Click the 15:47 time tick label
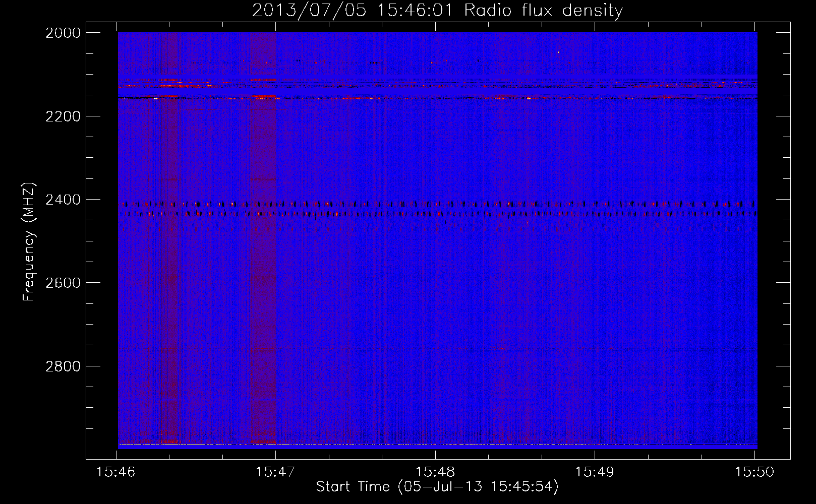This screenshot has width=816, height=504. tap(276, 472)
